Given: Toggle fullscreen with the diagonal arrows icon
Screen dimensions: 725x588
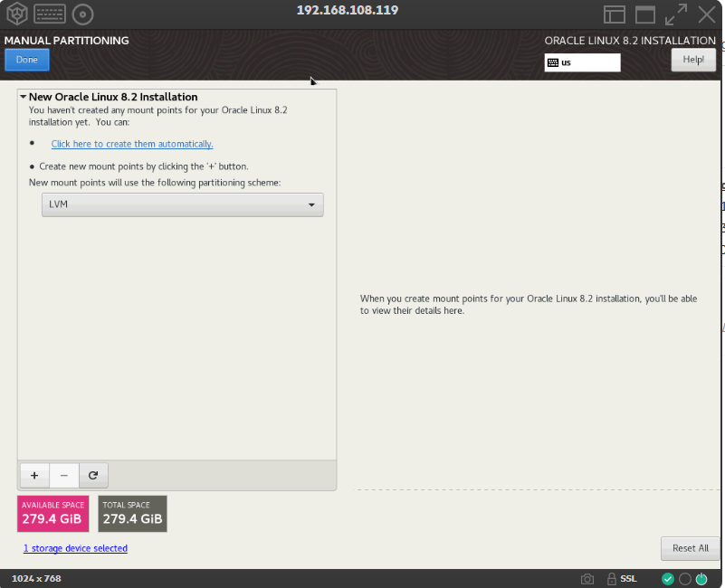Looking at the screenshot, I should (676, 14).
